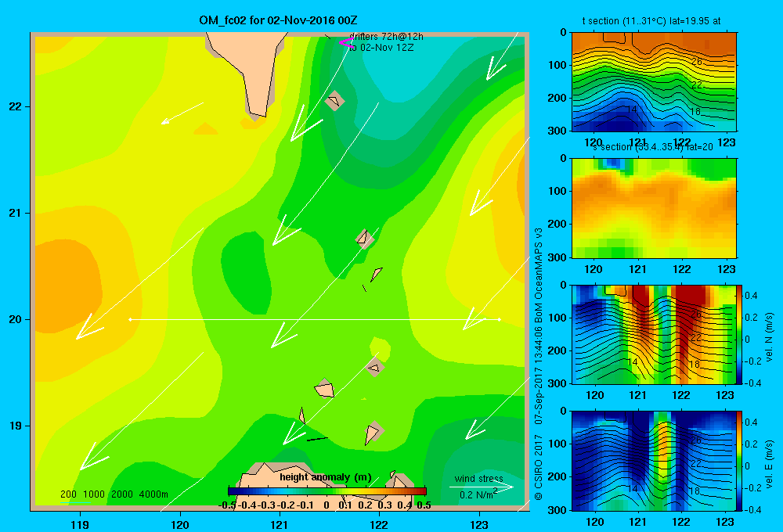The height and width of the screenshot is (532, 783).
Task: Click the 'height anomaly (m)' label
Action: (x=326, y=477)
